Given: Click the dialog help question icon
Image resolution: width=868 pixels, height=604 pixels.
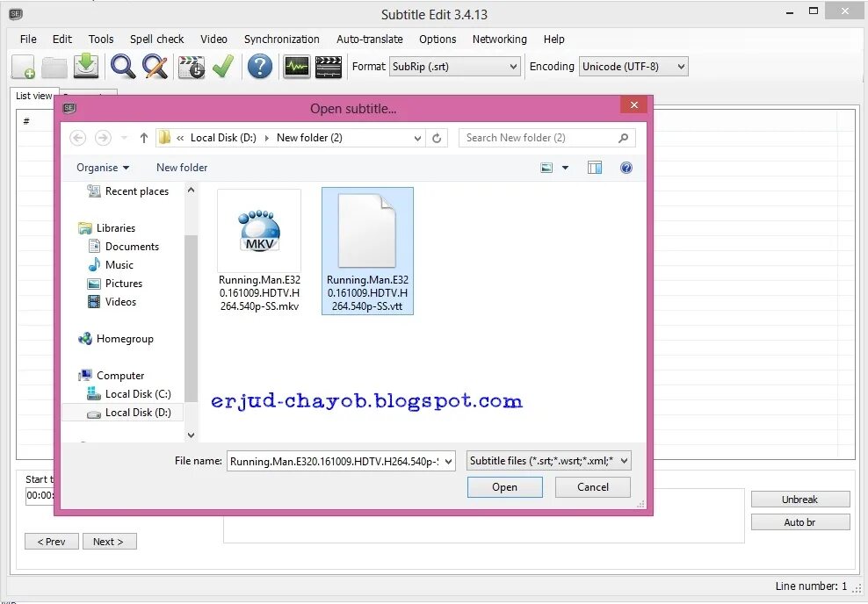Looking at the screenshot, I should (x=626, y=168).
